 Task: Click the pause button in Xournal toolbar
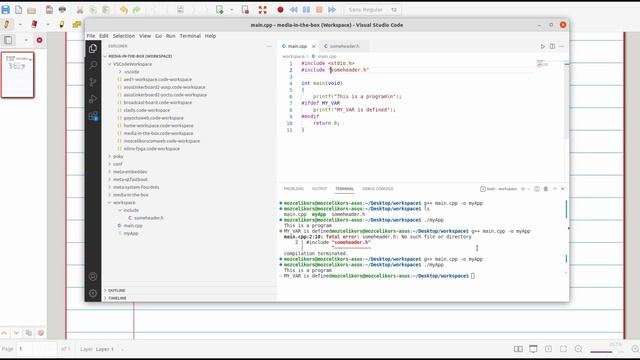[306, 9]
